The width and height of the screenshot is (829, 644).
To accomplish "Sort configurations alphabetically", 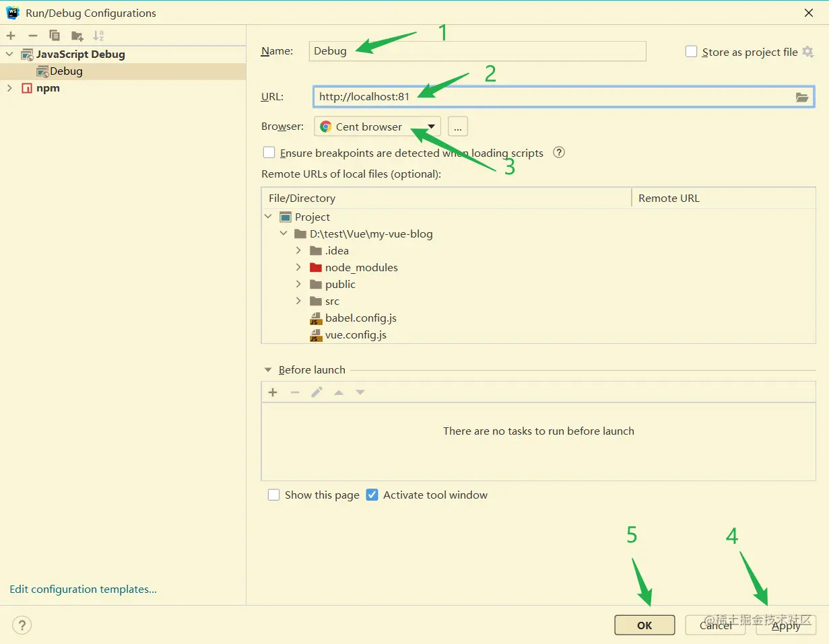I will point(98,35).
